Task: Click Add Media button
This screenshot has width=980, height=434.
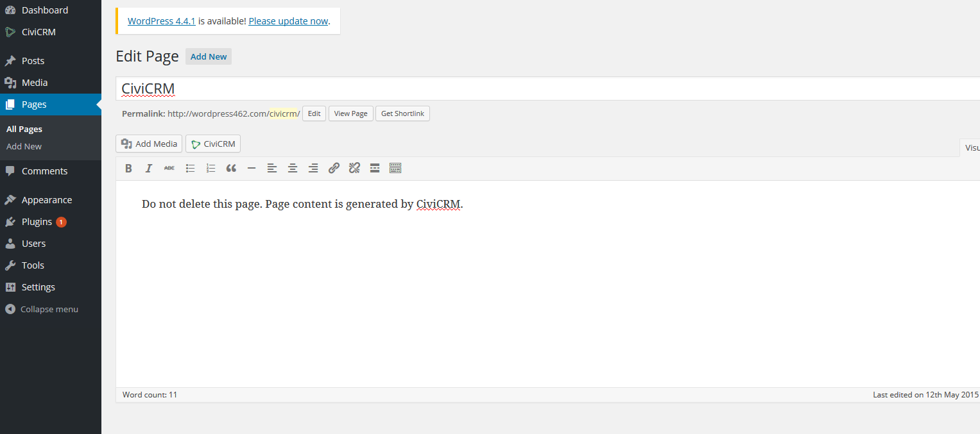Action: point(149,144)
